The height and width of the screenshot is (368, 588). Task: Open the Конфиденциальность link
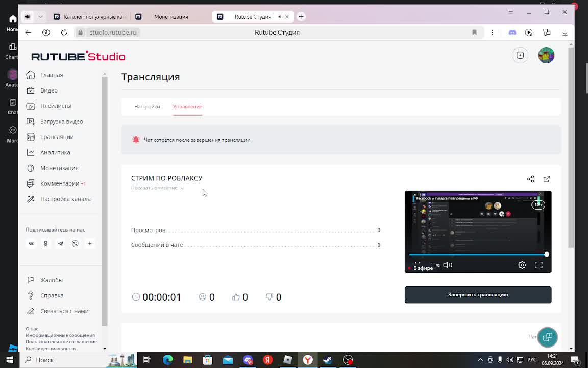click(51, 348)
